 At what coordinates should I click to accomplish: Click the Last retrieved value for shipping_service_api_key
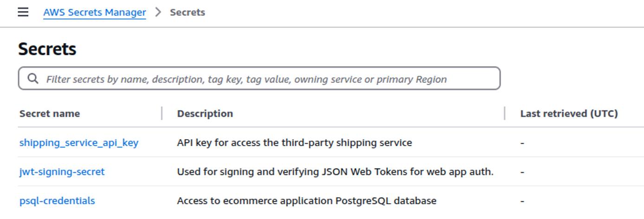[x=522, y=143]
